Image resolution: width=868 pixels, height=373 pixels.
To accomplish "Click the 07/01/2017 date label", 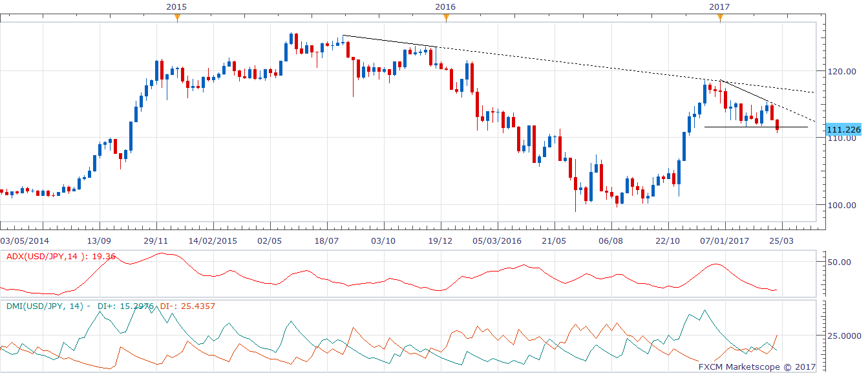I will point(724,240).
